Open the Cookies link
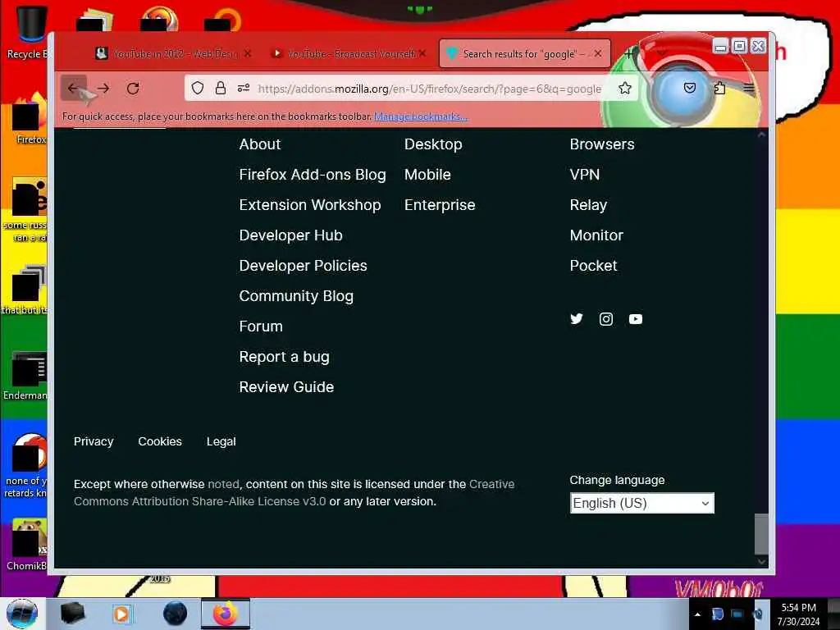The width and height of the screenshot is (840, 630). (160, 441)
